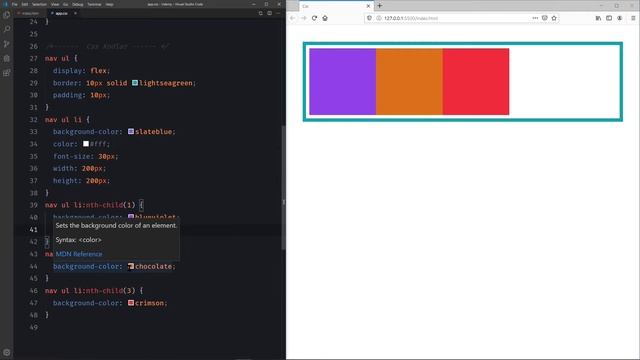This screenshot has width=640, height=360.
Task: Click 'flex' value on line 28
Action: 98,71
